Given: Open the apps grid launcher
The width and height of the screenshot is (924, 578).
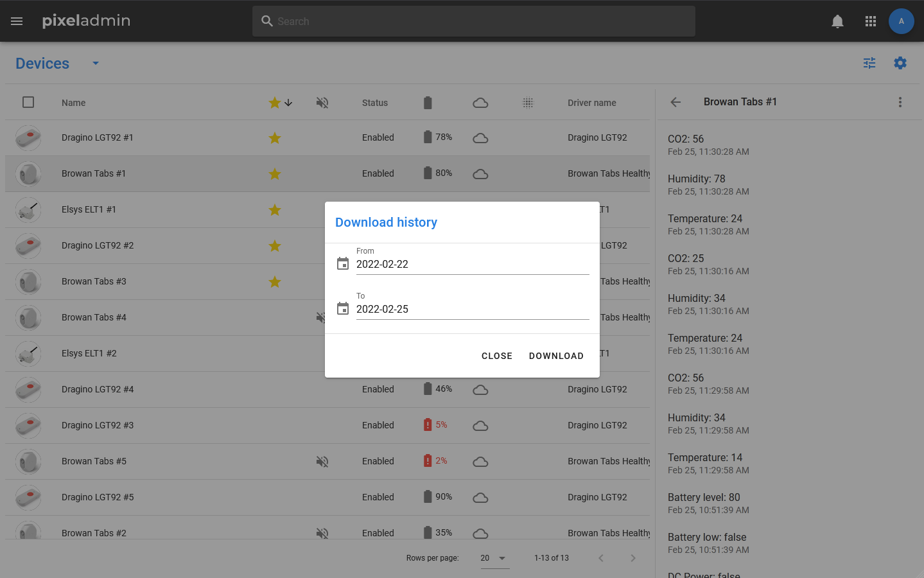Looking at the screenshot, I should [871, 21].
